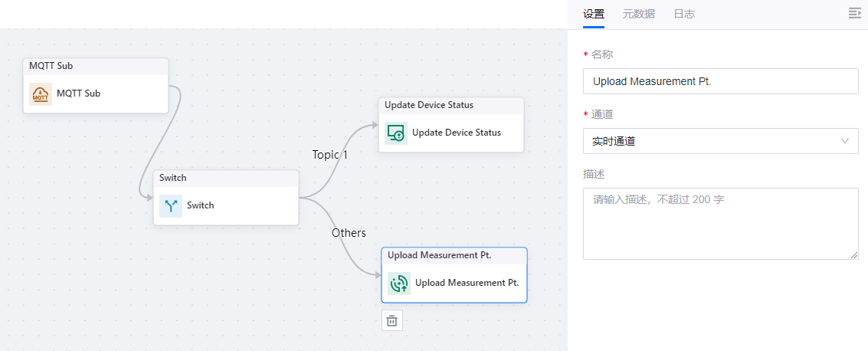The image size is (868, 351).
Task: Open the 日志 tab
Action: tap(684, 14)
